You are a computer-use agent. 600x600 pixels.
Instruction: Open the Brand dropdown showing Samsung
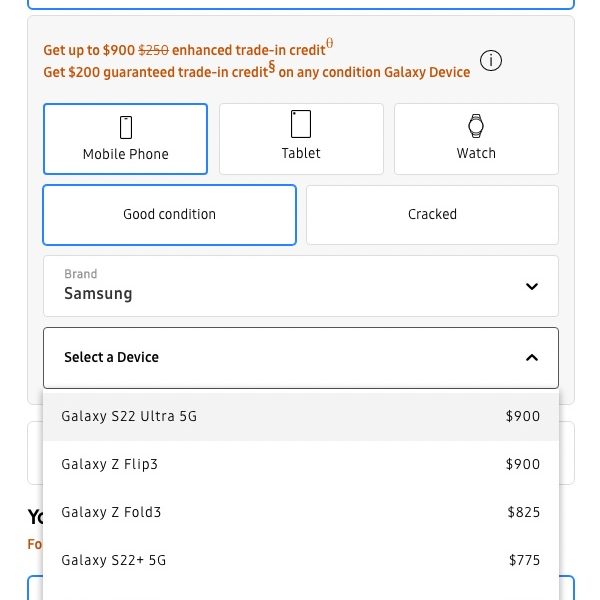300,286
